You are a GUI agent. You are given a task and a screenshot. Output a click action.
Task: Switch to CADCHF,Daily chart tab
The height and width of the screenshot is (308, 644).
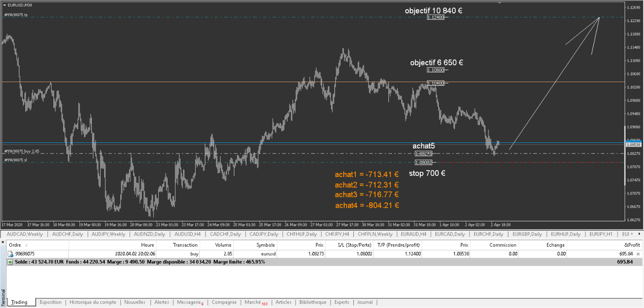[x=225, y=234]
